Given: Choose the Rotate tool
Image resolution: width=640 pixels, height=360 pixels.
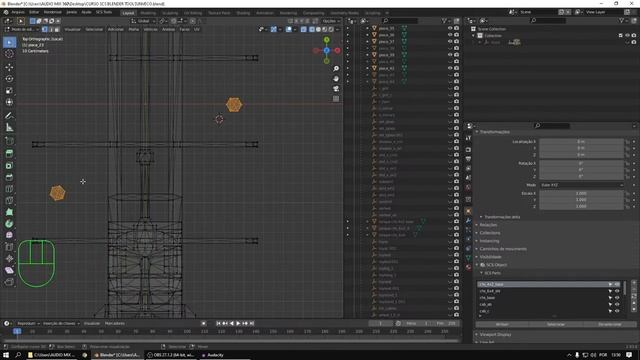Looking at the screenshot, I should pos(9,78).
